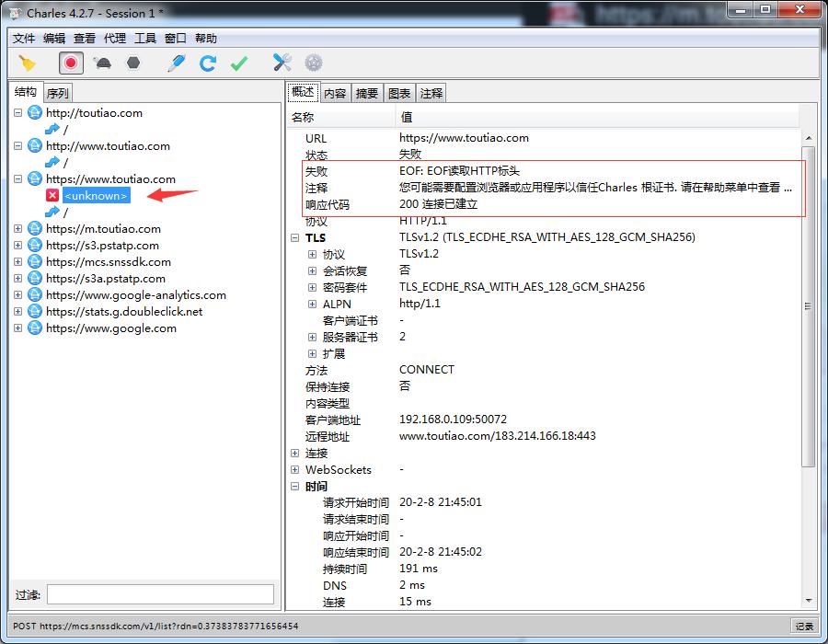Switch to the 序列 tab
The image size is (828, 644).
pyautogui.click(x=57, y=92)
